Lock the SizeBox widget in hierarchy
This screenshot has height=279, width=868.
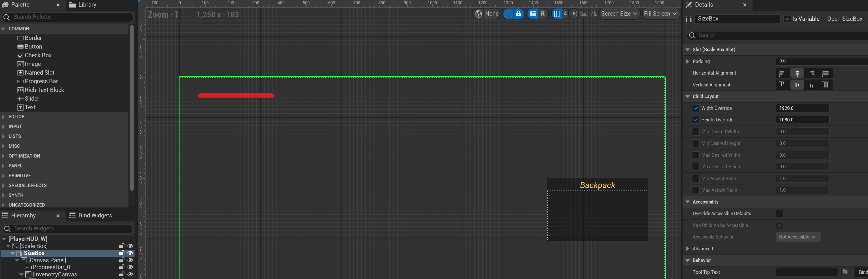(122, 253)
